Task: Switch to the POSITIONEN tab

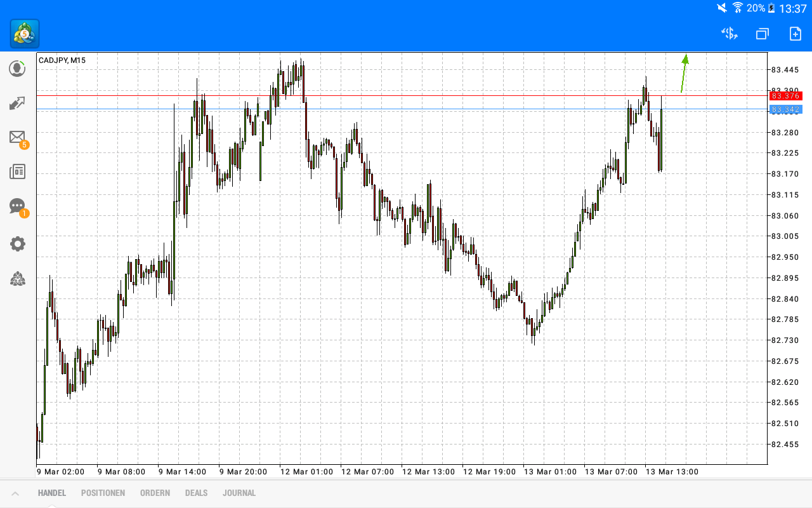Action: (103, 493)
